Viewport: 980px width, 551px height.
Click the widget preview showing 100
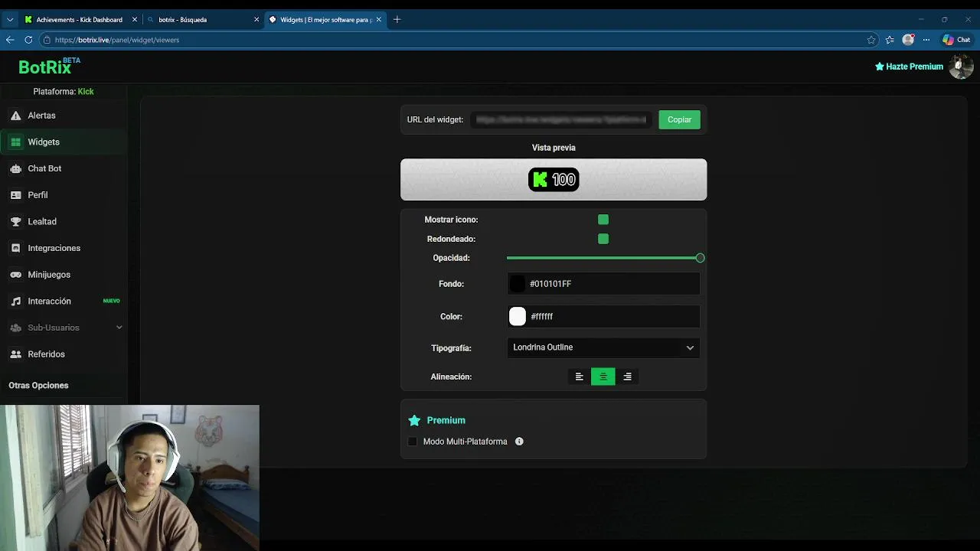(554, 180)
